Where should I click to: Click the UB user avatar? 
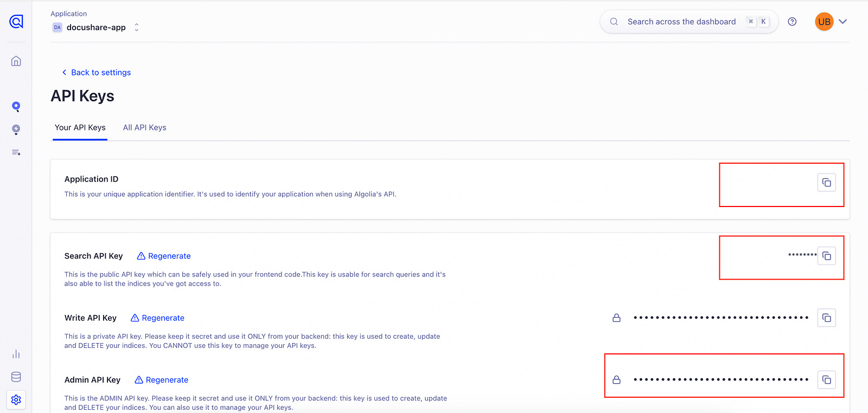tap(824, 22)
